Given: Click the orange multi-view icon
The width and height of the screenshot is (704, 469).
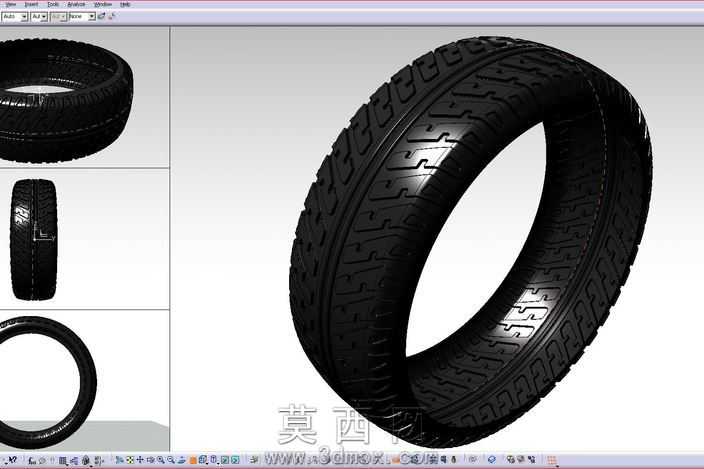Looking at the screenshot, I should click(192, 460).
